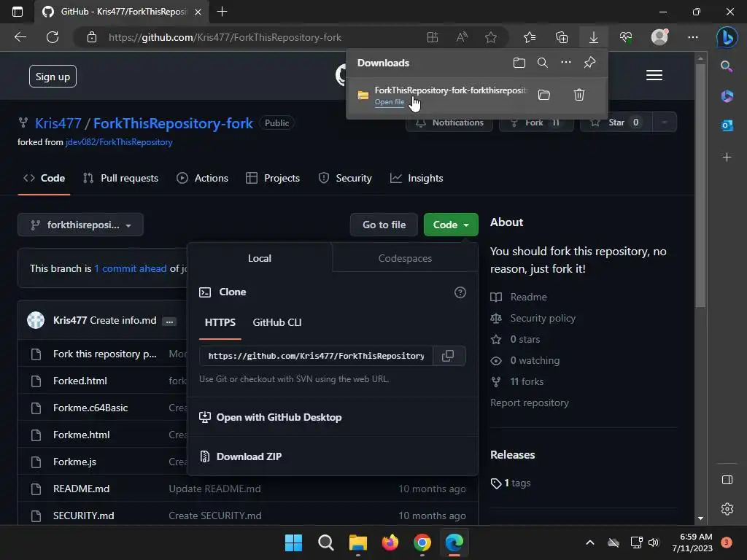Screen dimensions: 747x560
Task: Open the Kris477 owner link
Action: pos(58,123)
